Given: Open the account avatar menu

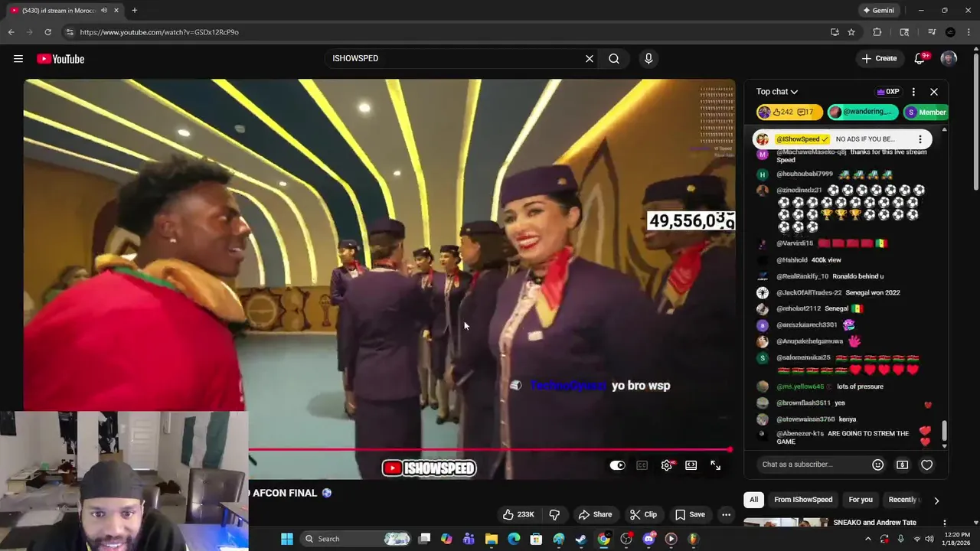Looking at the screenshot, I should pos(949,59).
